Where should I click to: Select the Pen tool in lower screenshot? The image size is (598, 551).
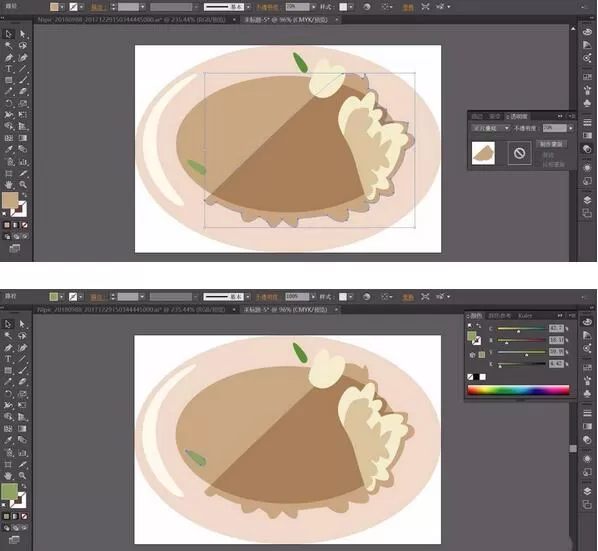(x=8, y=348)
